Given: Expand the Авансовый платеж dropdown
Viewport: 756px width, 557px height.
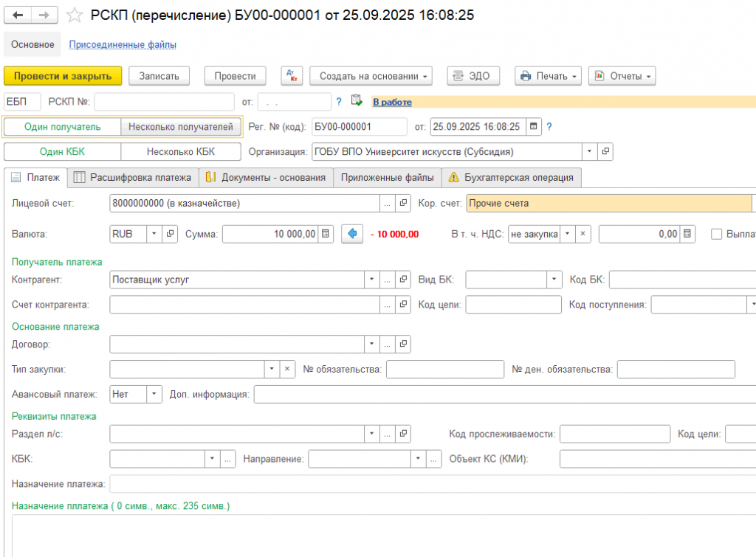Looking at the screenshot, I should click(x=154, y=394).
